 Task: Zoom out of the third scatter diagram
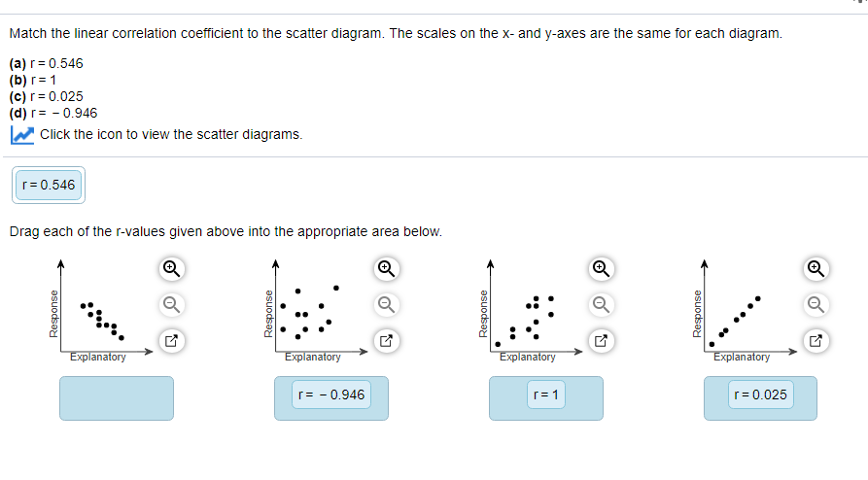click(x=601, y=304)
